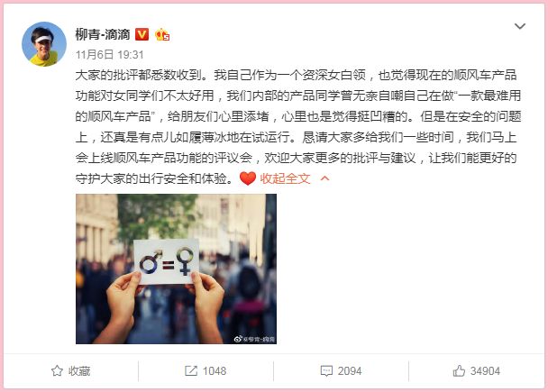Click the thumbs-up like icon
The width and height of the screenshot is (548, 392).
(x=459, y=370)
